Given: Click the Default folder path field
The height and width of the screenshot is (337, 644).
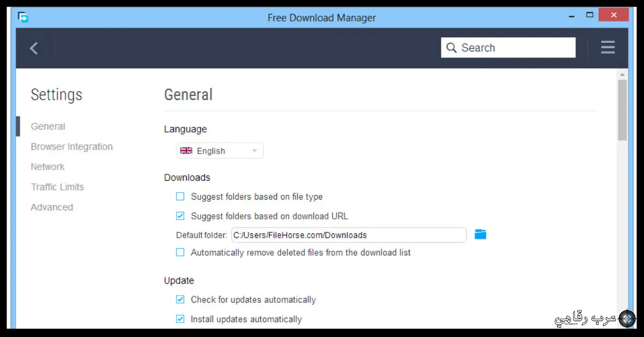Looking at the screenshot, I should point(349,235).
